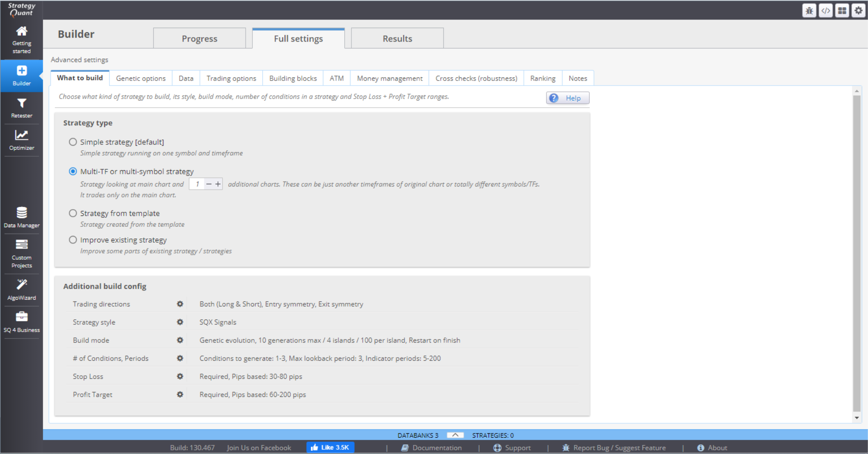Decrease additional charts count with minus
Screen dimensions: 868x454
point(209,184)
